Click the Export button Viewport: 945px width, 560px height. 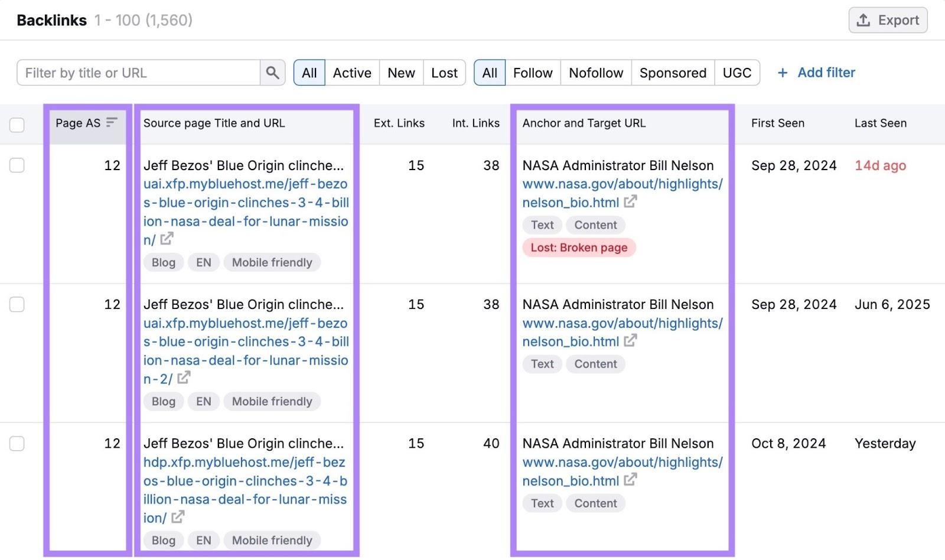click(x=888, y=19)
